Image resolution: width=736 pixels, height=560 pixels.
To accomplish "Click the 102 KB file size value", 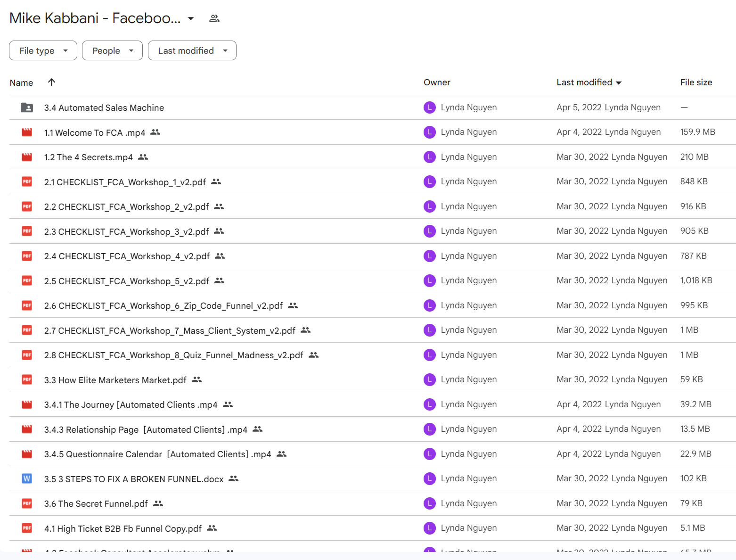I will tap(693, 478).
